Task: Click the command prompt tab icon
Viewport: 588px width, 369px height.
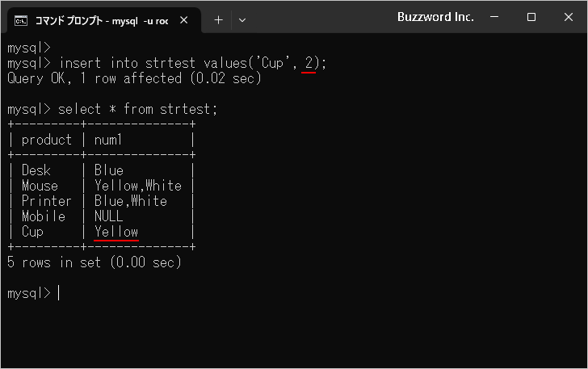Action: (21, 21)
